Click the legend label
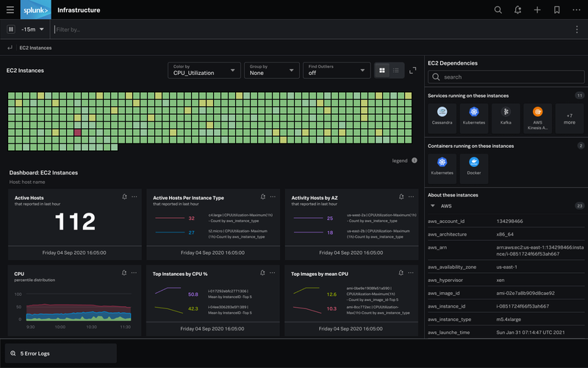Image resolution: width=588 pixels, height=368 pixels. tap(400, 160)
